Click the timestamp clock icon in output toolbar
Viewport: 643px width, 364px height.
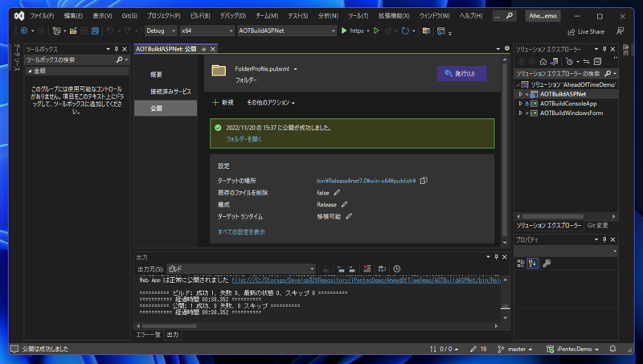[396, 268]
